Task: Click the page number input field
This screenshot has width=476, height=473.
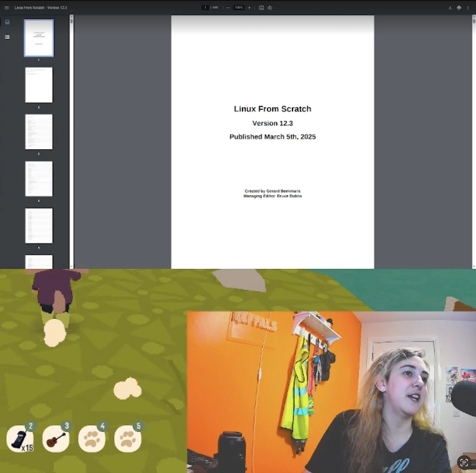Action: click(x=205, y=8)
